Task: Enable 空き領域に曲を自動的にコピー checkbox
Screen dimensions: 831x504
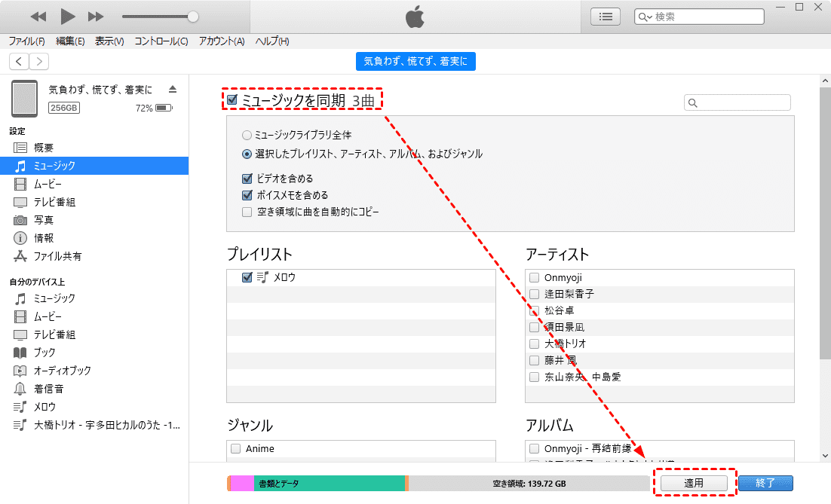Action: tap(247, 212)
